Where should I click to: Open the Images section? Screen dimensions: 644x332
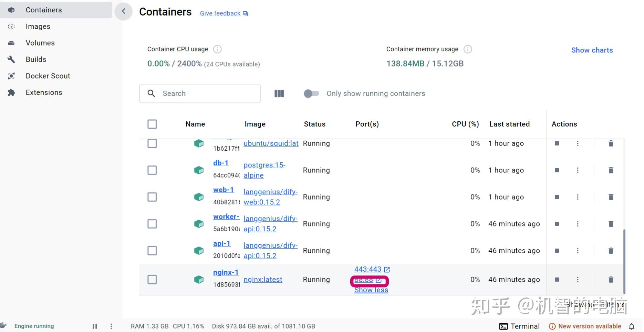[x=38, y=27]
